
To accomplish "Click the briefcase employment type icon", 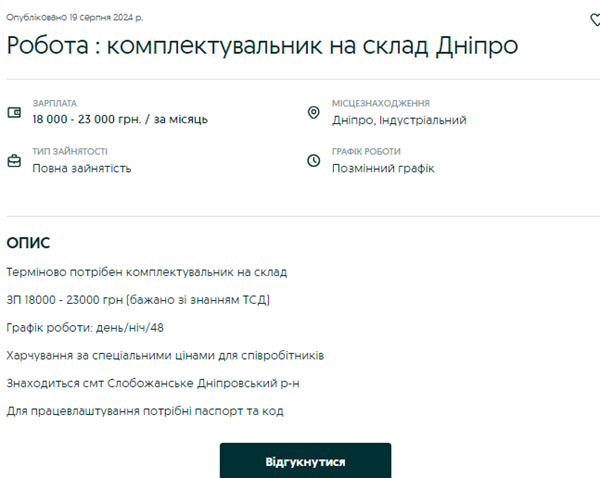I will [x=14, y=160].
